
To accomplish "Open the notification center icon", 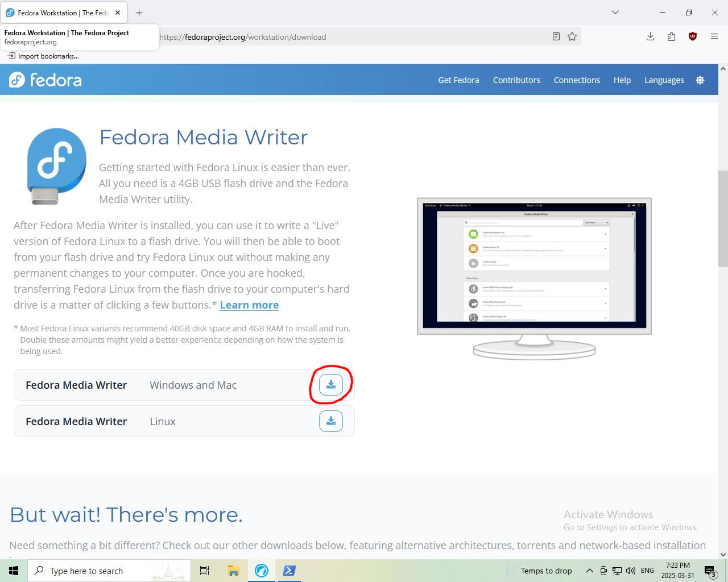I will tap(710, 571).
